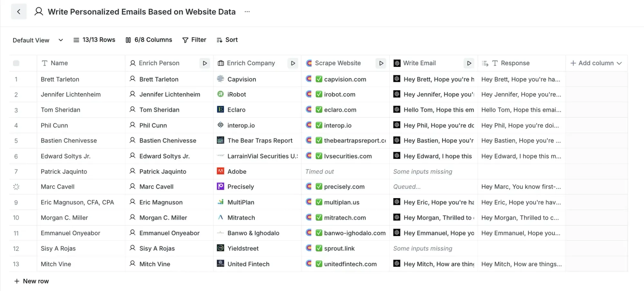Open the Add column dropdown
This screenshot has height=291, width=644.
pos(596,63)
